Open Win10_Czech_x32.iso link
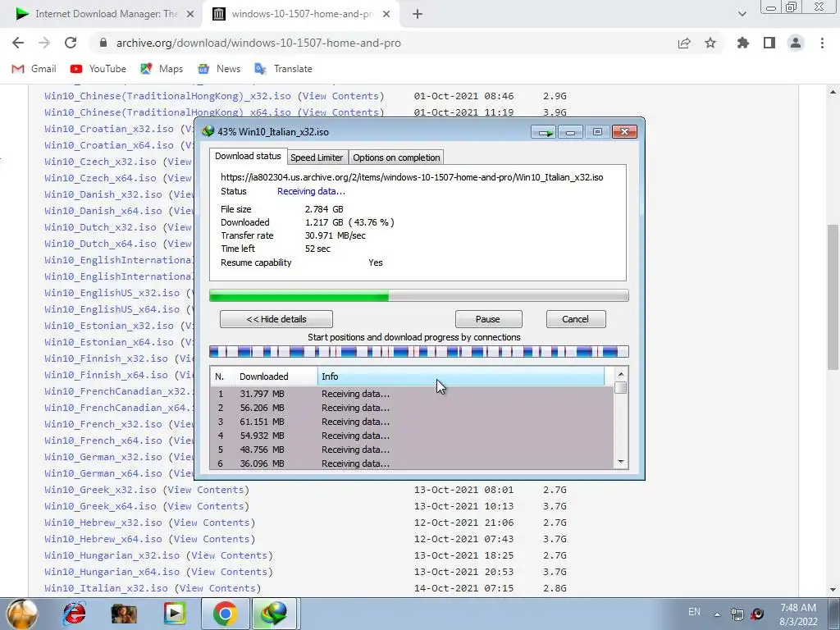The height and width of the screenshot is (630, 840). pos(100,162)
